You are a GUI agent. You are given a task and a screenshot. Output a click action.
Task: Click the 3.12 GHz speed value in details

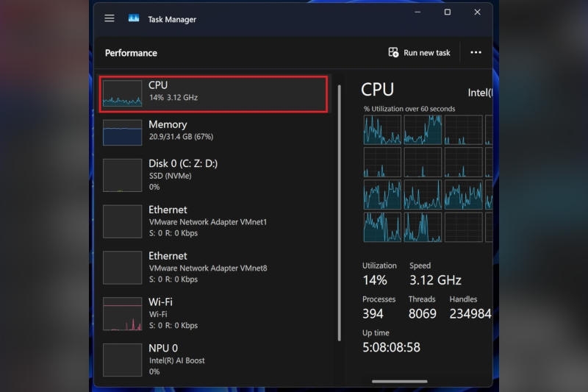pyautogui.click(x=435, y=279)
